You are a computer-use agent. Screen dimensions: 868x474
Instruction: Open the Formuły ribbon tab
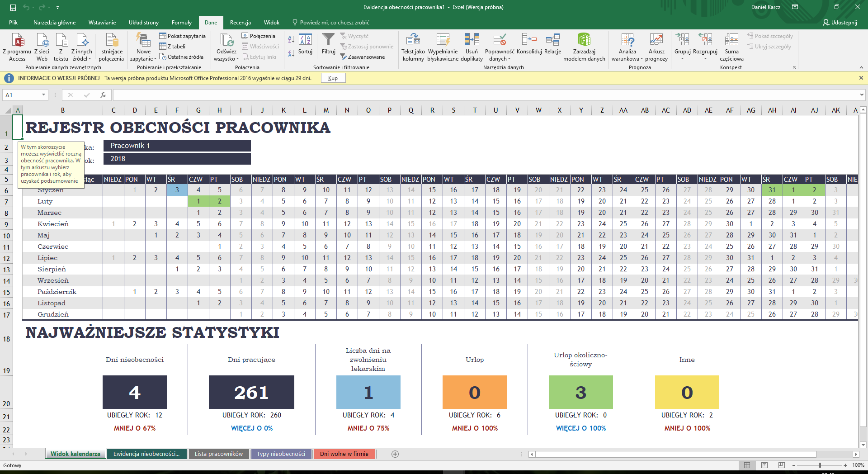pyautogui.click(x=181, y=23)
